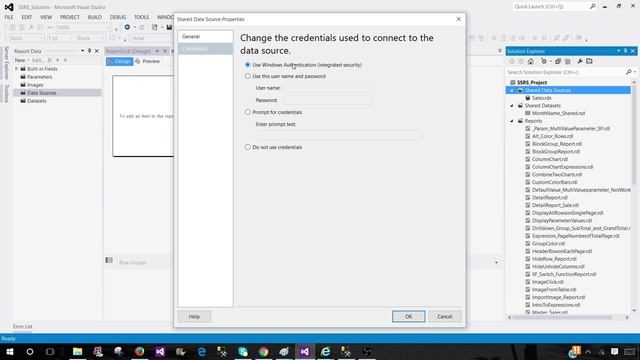The width and height of the screenshot is (640, 360).
Task: Collapse Shared Data Sources folder
Action: 512,90
